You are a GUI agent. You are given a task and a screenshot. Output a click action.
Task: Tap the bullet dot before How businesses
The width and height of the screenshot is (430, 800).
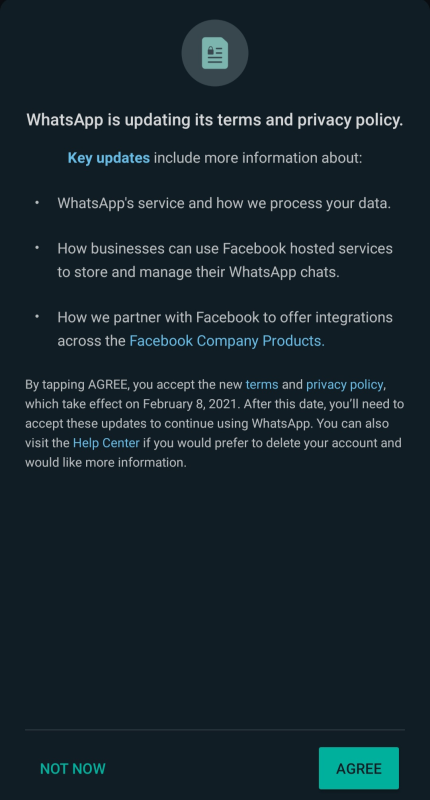click(37, 248)
